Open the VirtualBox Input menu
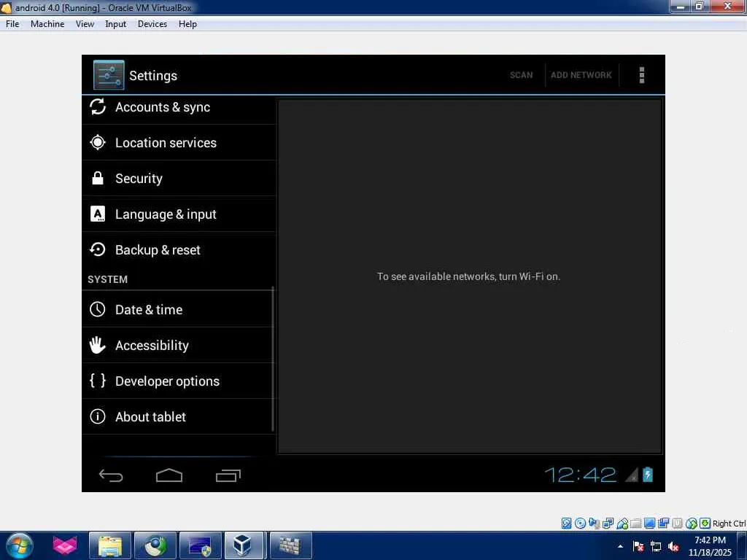 pos(116,24)
